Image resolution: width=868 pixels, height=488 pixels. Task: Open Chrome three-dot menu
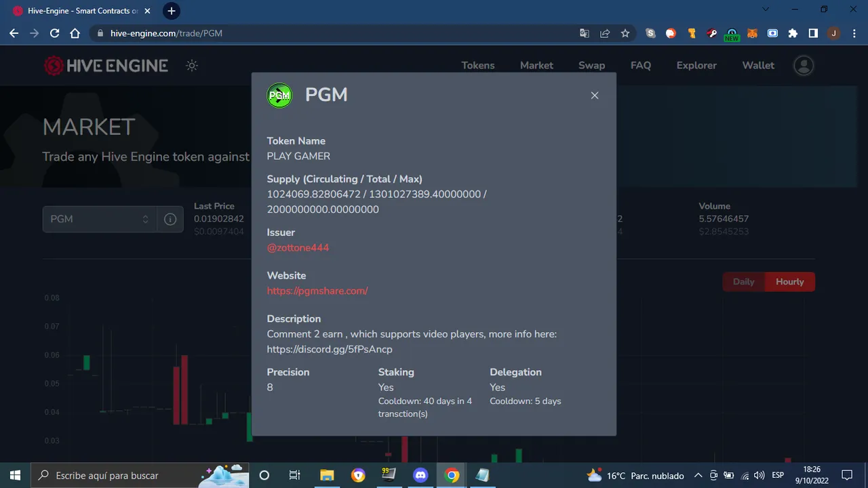[x=854, y=33]
